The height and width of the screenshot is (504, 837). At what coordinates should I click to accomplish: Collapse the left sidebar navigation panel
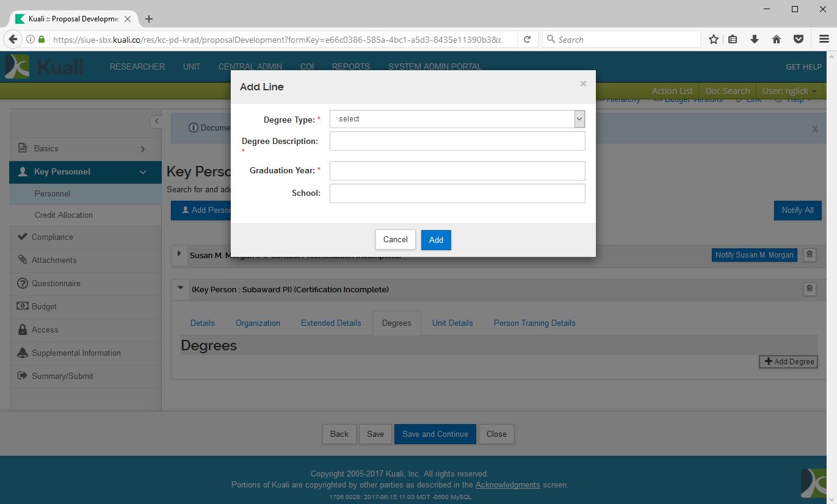[156, 121]
